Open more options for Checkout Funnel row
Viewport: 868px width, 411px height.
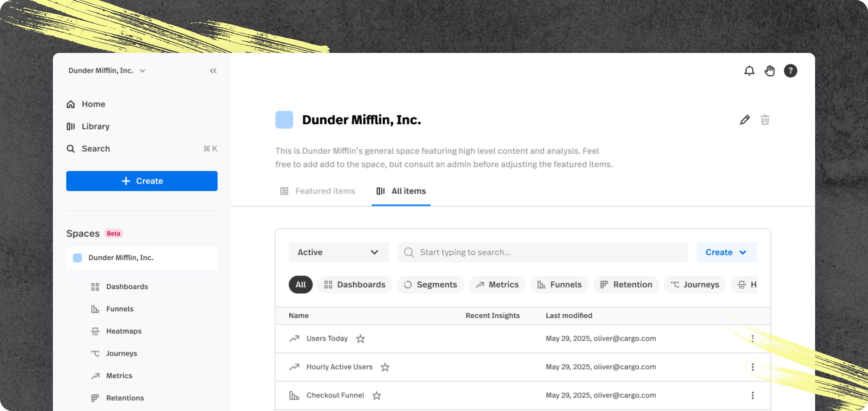point(752,395)
